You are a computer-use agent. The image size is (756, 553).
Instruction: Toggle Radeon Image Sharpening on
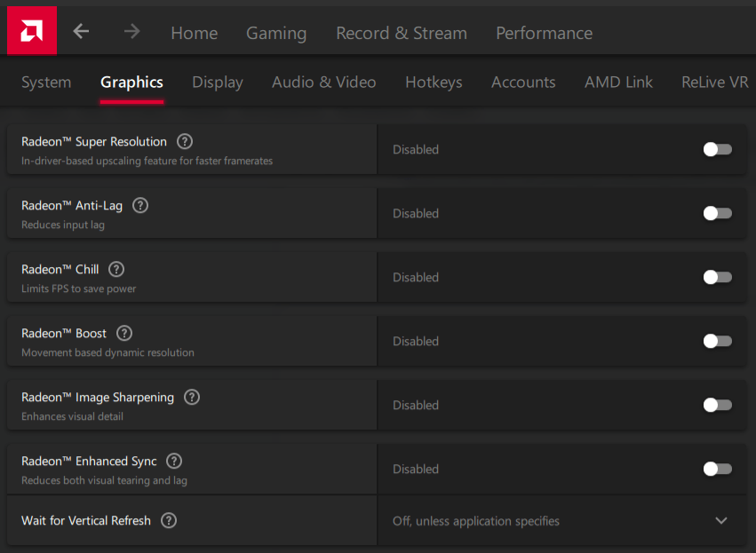click(x=718, y=405)
